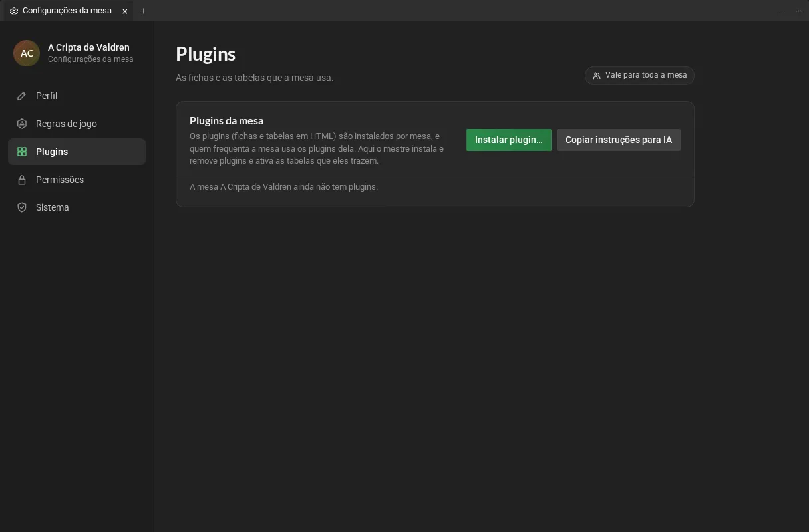This screenshot has width=809, height=532.
Task: Open the Sistema section
Action: 77,207
